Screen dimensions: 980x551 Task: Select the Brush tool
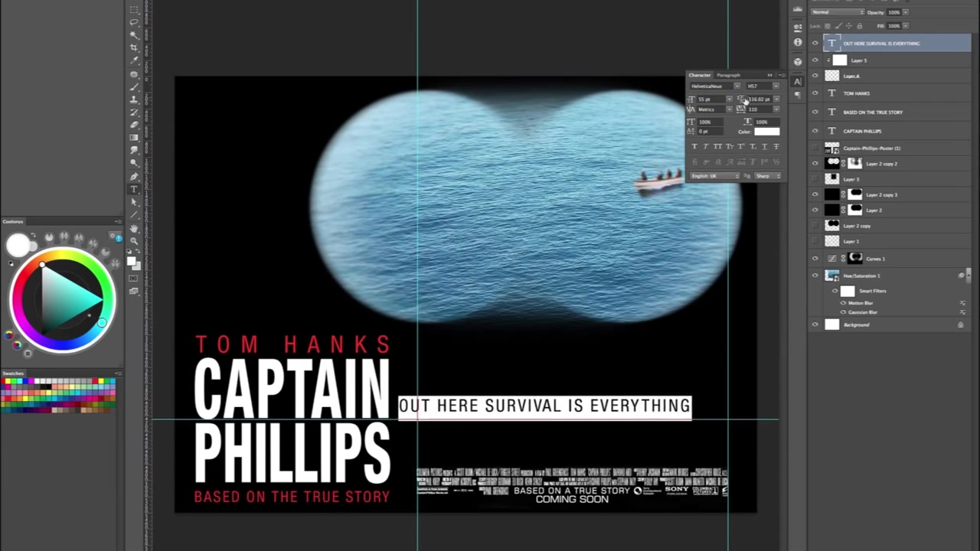pos(134,86)
